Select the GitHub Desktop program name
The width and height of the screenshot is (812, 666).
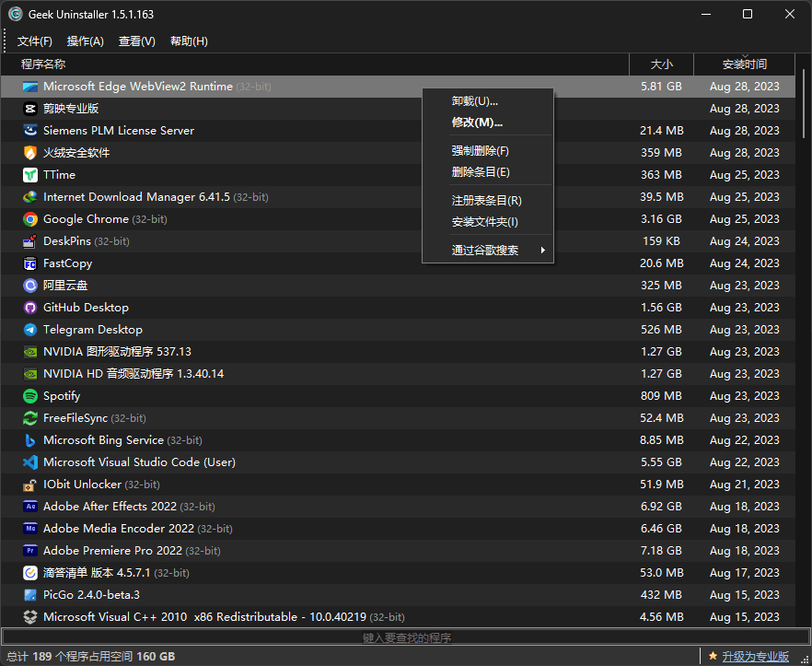pos(86,308)
